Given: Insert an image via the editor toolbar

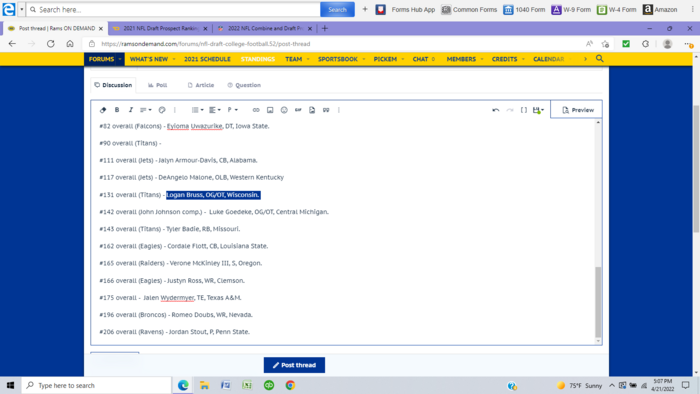Looking at the screenshot, I should coord(270,110).
